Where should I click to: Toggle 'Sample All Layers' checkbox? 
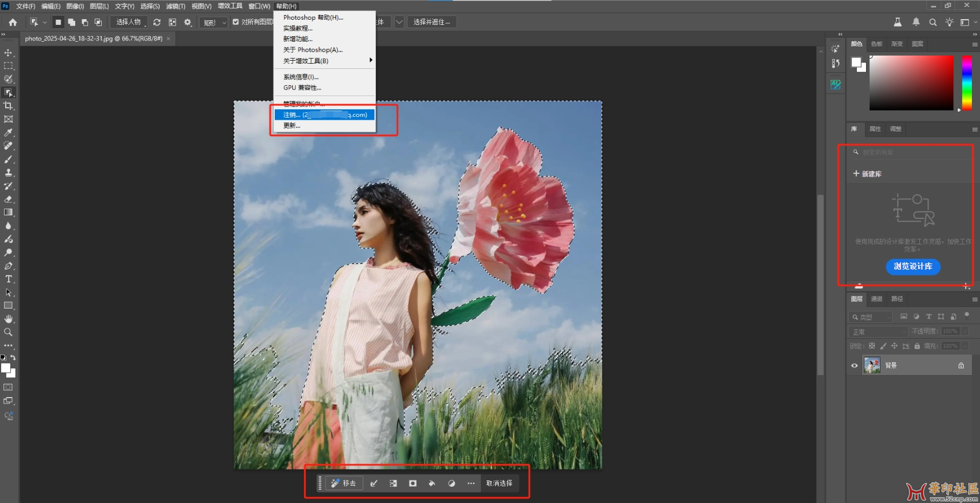click(x=235, y=22)
